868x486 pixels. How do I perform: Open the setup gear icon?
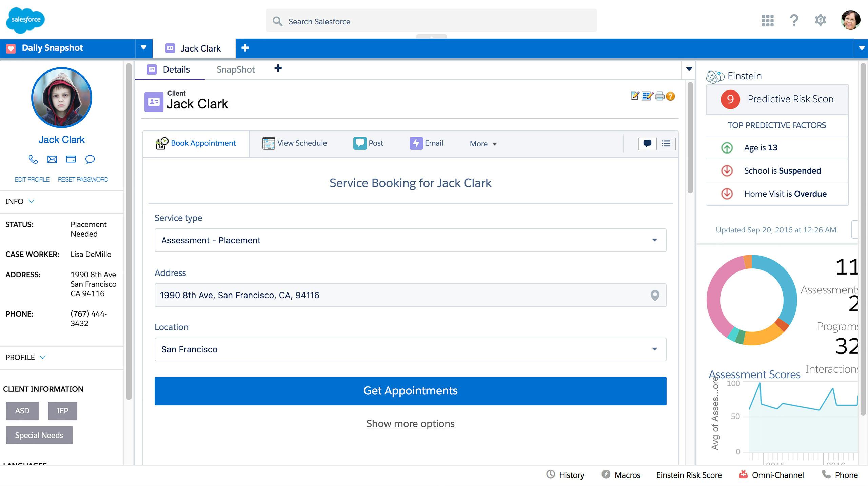(820, 20)
